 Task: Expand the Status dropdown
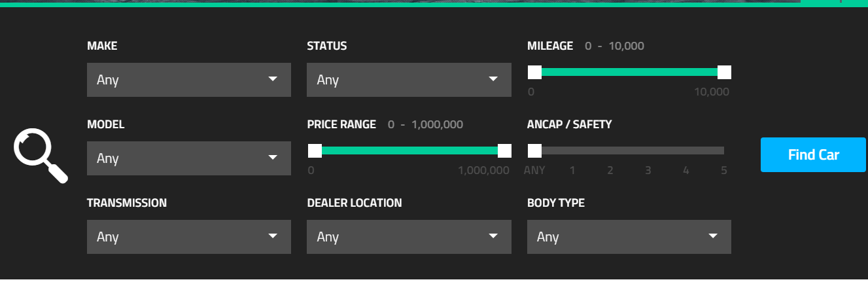click(409, 80)
